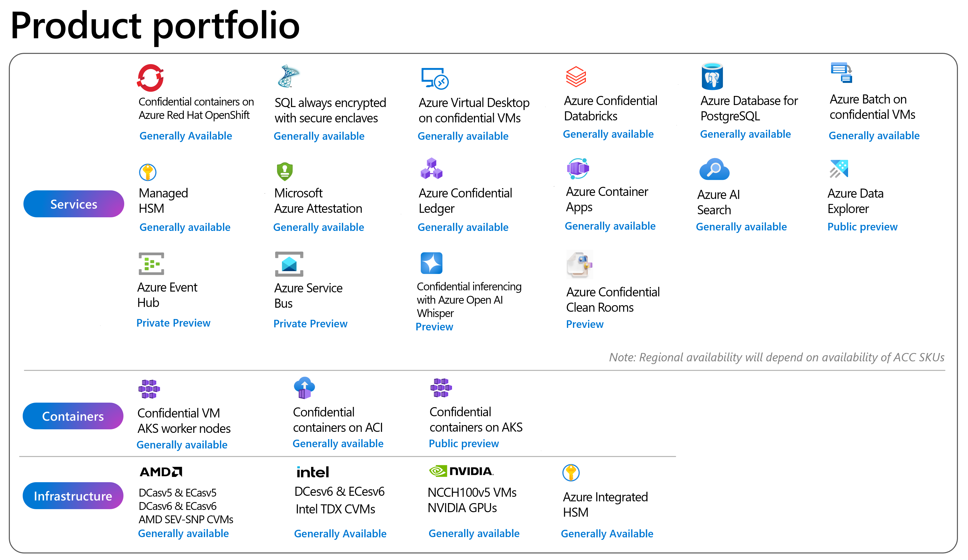
Task: Click the Azure OpenAI Whisper sparkle icon
Action: (x=431, y=263)
